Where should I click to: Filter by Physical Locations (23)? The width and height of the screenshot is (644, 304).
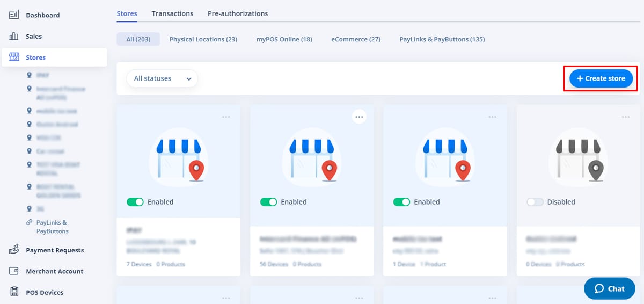tap(203, 39)
